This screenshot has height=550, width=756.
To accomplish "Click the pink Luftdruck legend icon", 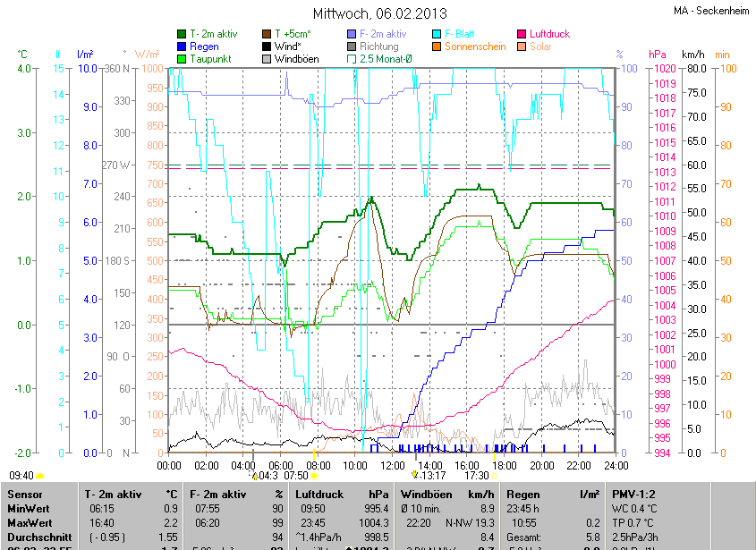I will (522, 33).
